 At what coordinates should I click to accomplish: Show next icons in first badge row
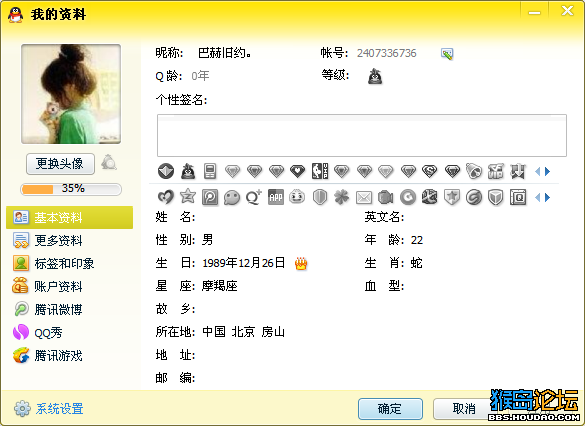(547, 171)
